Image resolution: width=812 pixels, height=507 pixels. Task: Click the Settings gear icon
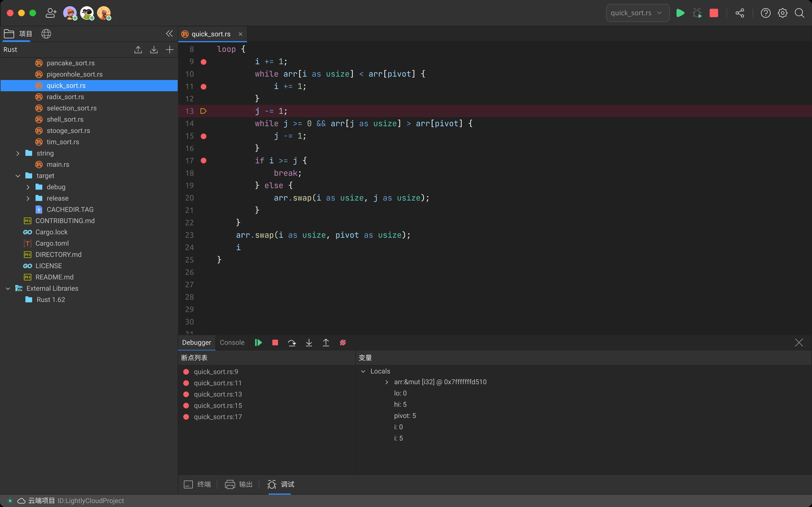point(782,13)
